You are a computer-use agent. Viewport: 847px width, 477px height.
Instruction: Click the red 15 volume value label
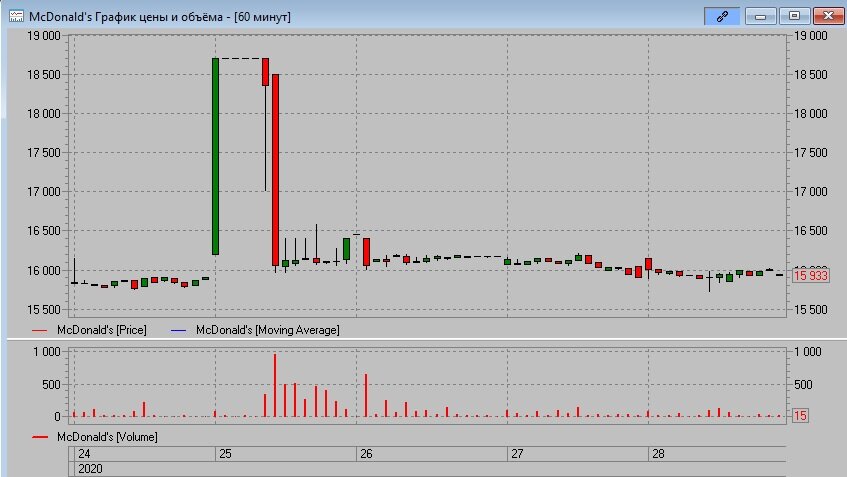pos(800,415)
